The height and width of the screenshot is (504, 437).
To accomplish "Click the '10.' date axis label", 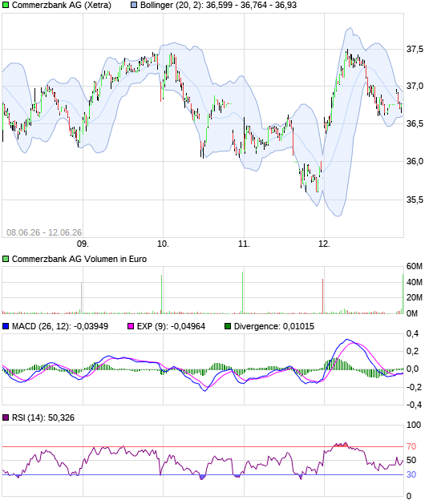I will 163,244.
